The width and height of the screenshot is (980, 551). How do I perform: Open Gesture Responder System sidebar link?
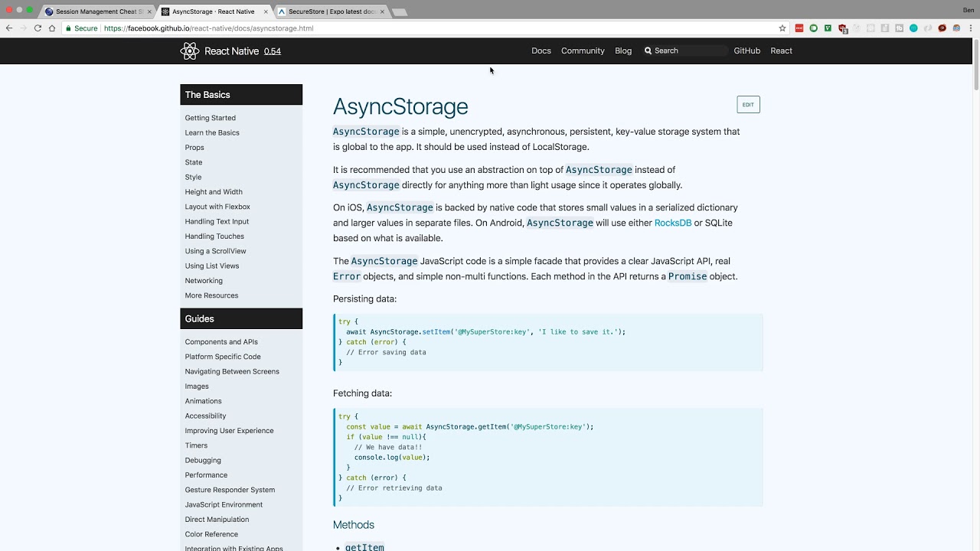[x=230, y=490]
